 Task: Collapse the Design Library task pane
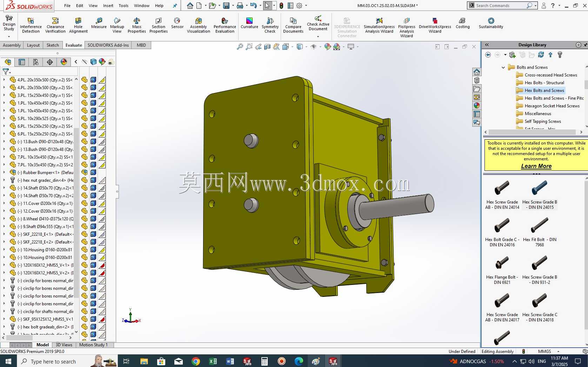pyautogui.click(x=487, y=45)
